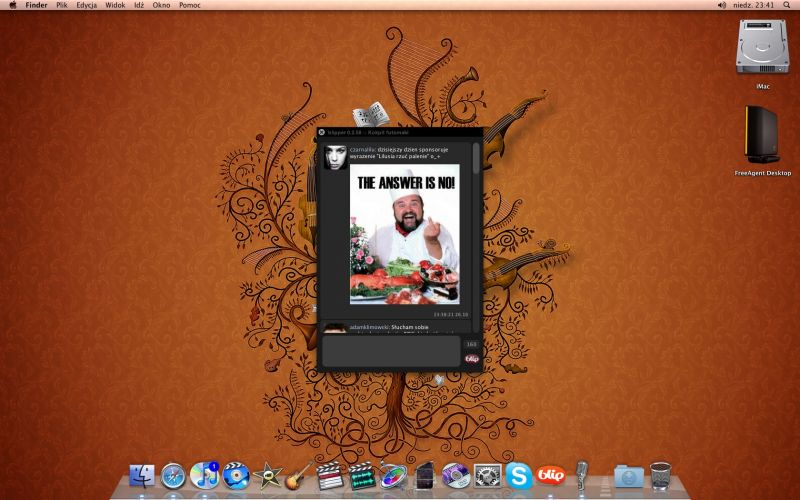Click the chef post timestamp

point(451,314)
